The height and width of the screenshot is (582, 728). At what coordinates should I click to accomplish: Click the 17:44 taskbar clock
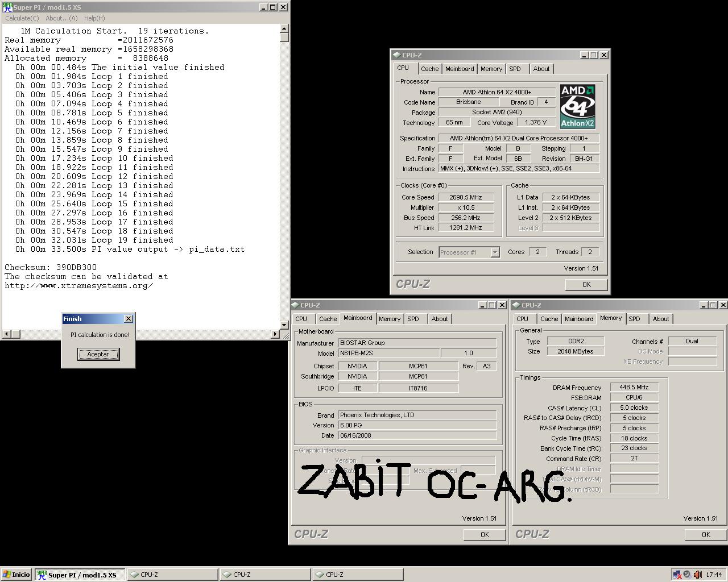tap(714, 575)
